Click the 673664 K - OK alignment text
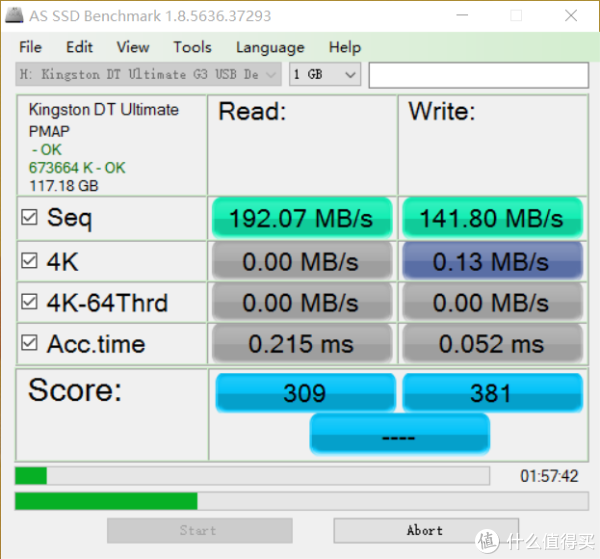 click(77, 168)
